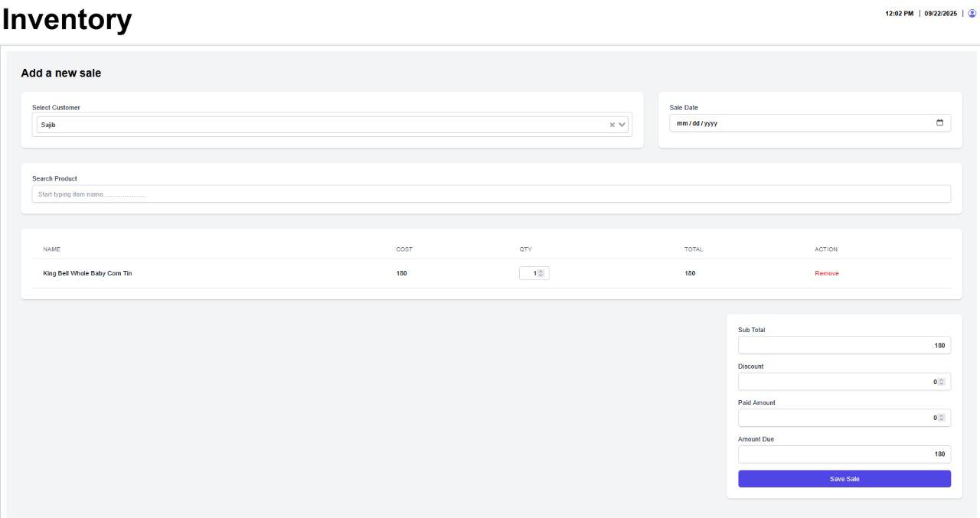Screen dimensions: 980x518
Task: Open the user profile icon
Action: (x=972, y=13)
